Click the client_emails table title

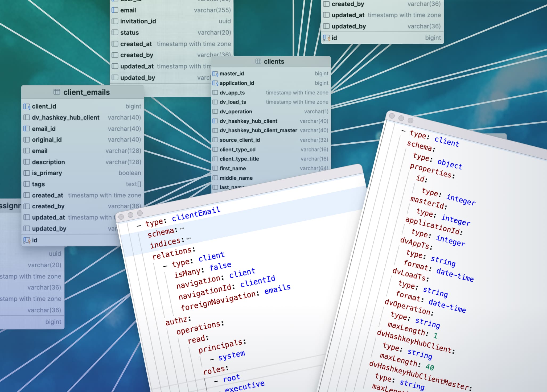(x=87, y=92)
